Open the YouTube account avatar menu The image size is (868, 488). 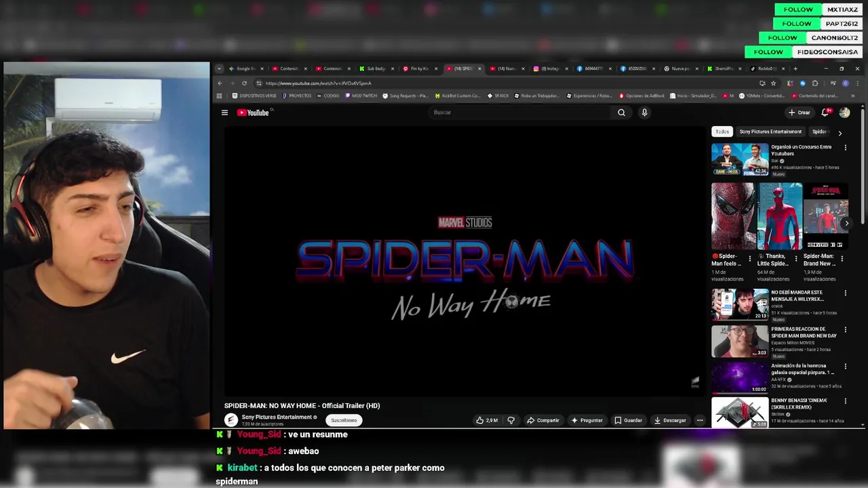(x=844, y=113)
